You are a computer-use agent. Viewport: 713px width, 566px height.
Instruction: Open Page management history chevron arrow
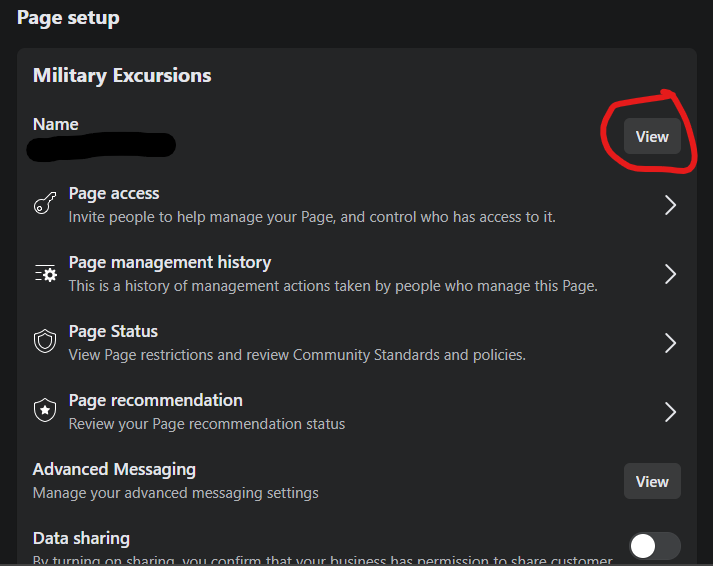point(670,274)
